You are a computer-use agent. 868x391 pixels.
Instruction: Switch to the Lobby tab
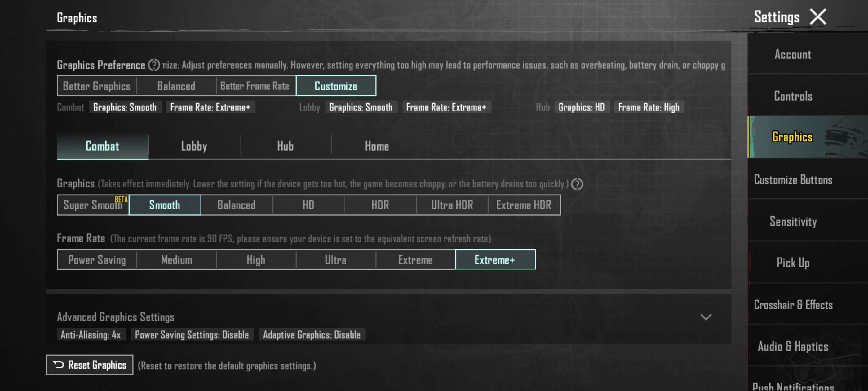pos(194,146)
